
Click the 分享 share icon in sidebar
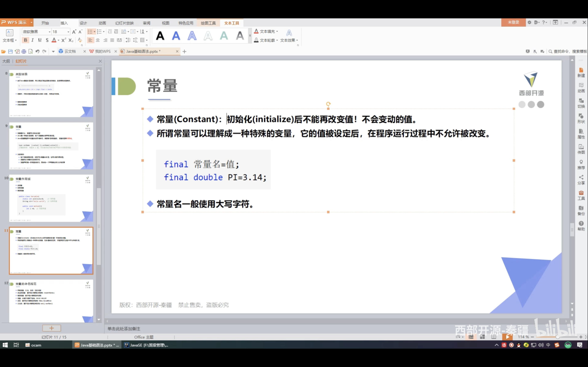tap(581, 180)
